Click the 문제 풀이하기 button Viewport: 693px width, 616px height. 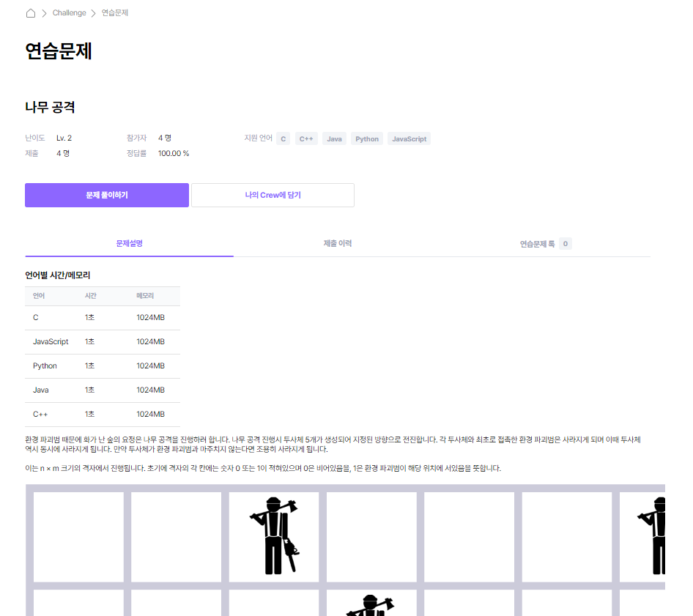pyautogui.click(x=107, y=196)
